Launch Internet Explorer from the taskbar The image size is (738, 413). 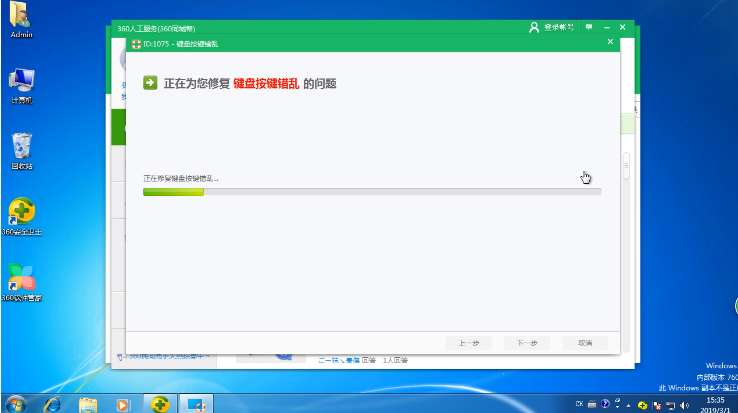coord(51,403)
